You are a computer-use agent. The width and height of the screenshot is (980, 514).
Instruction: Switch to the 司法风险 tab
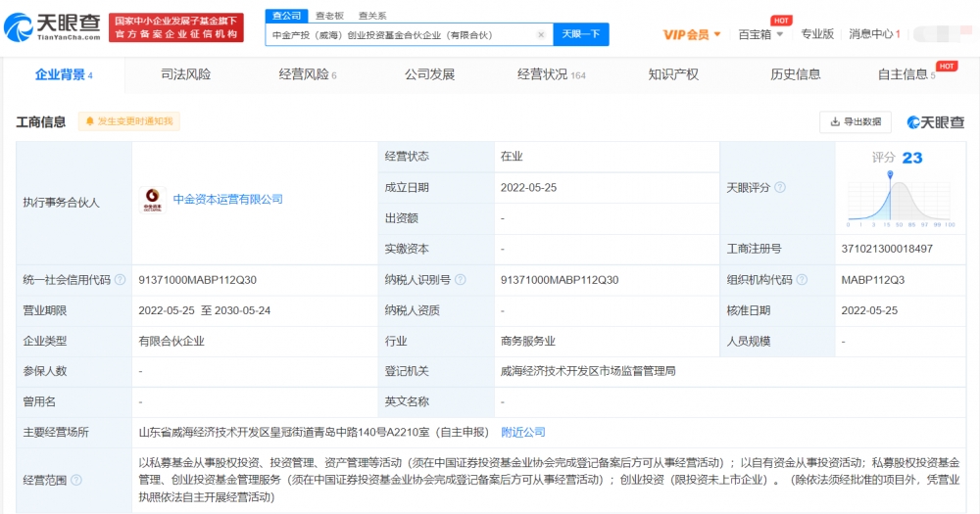[x=185, y=74]
